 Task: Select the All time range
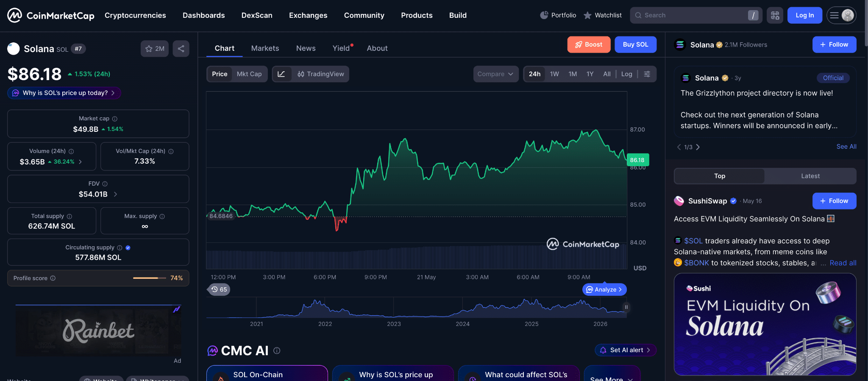(x=607, y=74)
